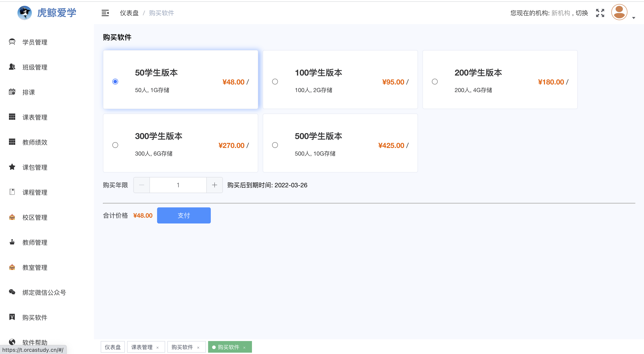
Task: Click the 购买年限 number input field
Action: pyautogui.click(x=178, y=185)
